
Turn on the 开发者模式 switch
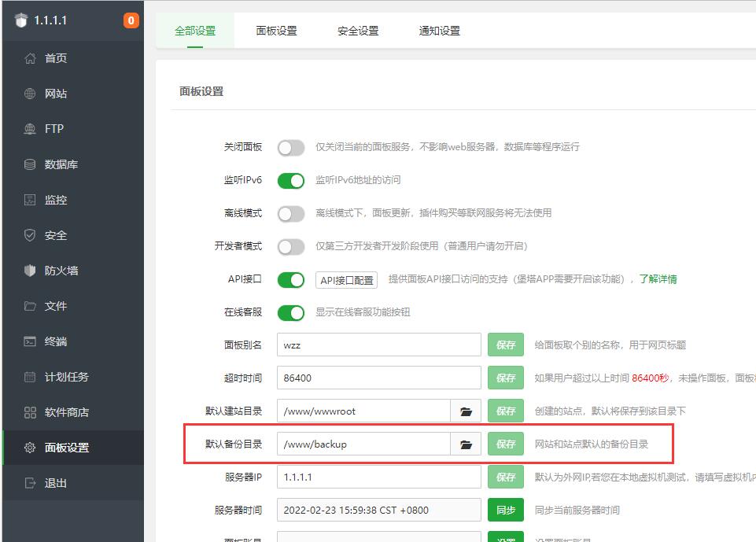click(x=291, y=247)
